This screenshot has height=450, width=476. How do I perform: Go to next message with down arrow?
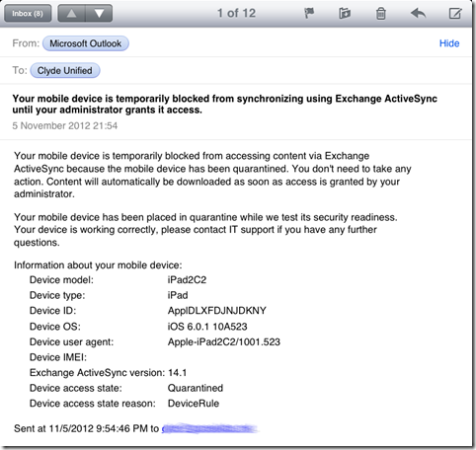pos(99,14)
